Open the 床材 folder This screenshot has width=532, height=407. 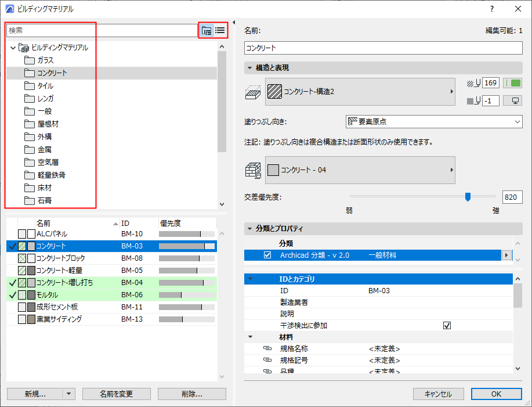38,188
